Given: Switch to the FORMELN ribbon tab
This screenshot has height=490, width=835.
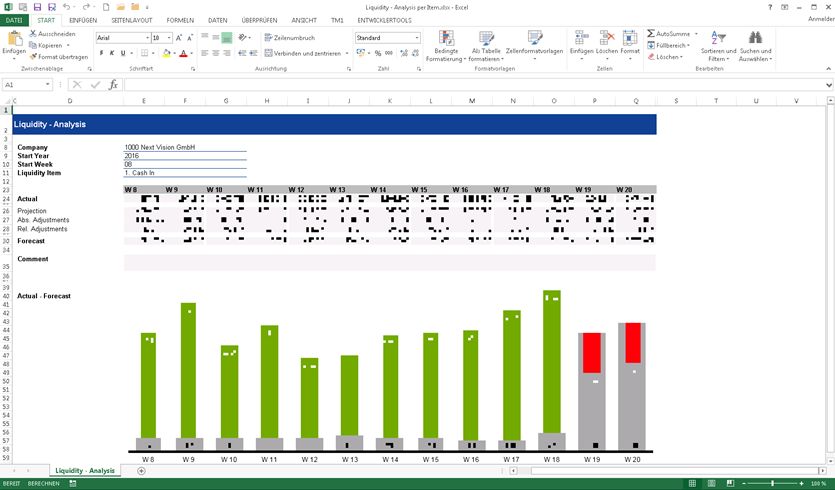Looking at the screenshot, I should click(x=180, y=20).
